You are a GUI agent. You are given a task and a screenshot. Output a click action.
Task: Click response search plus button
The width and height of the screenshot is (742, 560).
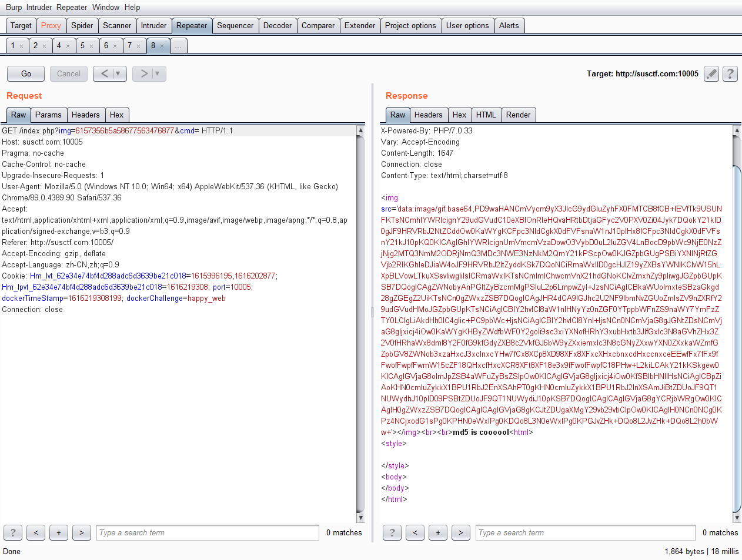tap(437, 532)
